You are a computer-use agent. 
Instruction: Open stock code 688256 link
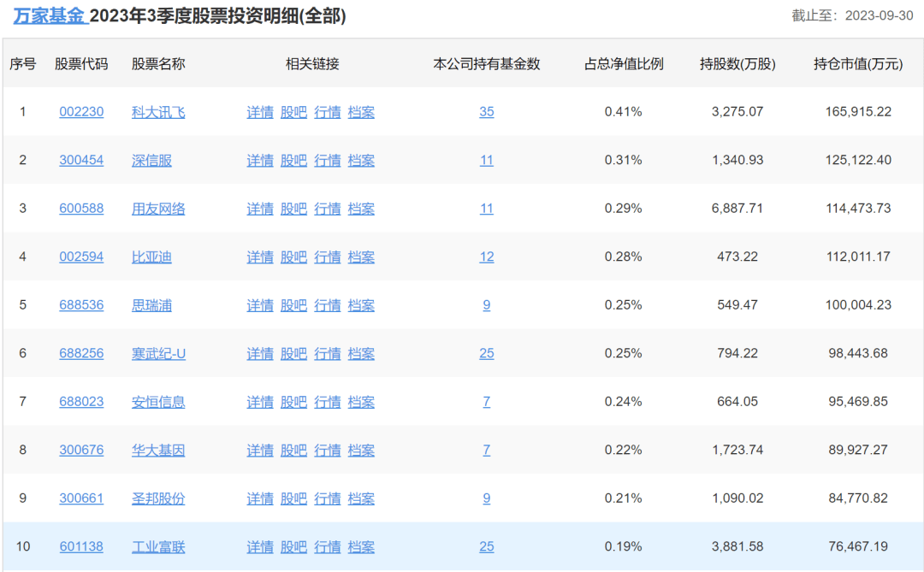(81, 354)
